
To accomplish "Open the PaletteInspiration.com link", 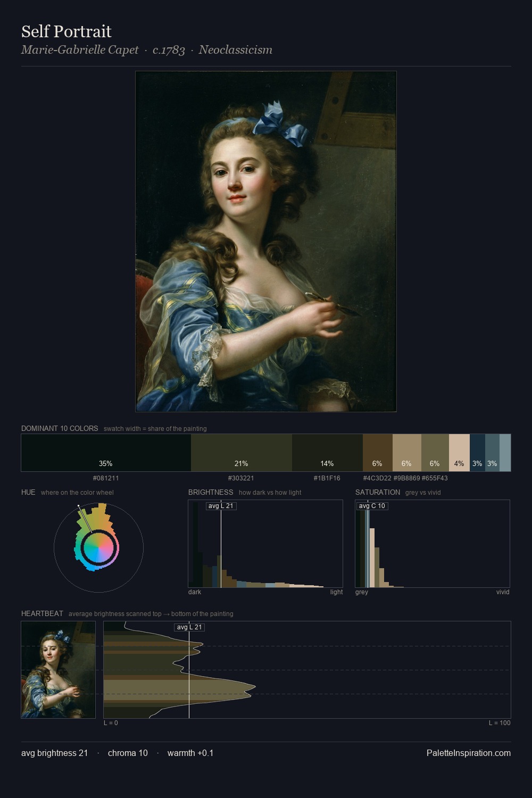I will point(469,753).
